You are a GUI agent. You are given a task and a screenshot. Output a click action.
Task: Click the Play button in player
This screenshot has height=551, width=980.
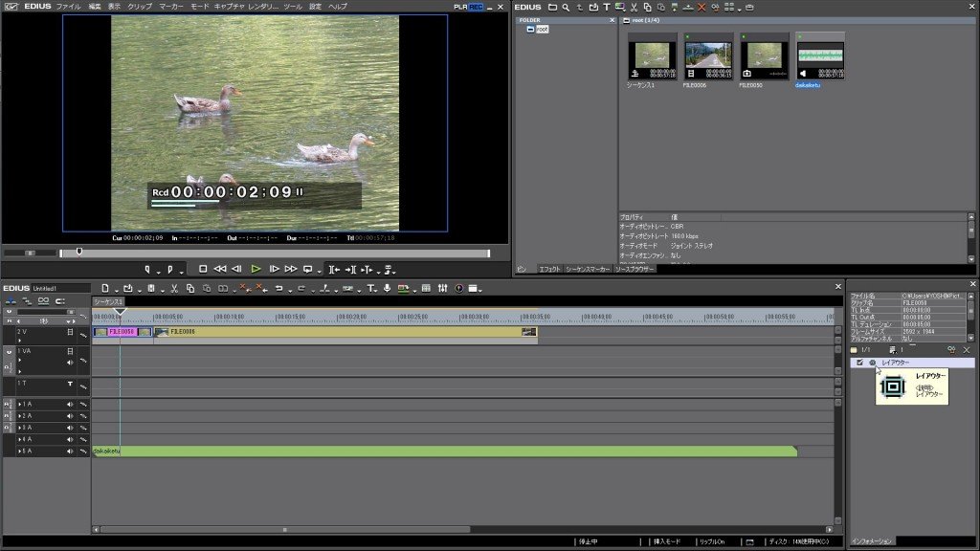pos(256,269)
